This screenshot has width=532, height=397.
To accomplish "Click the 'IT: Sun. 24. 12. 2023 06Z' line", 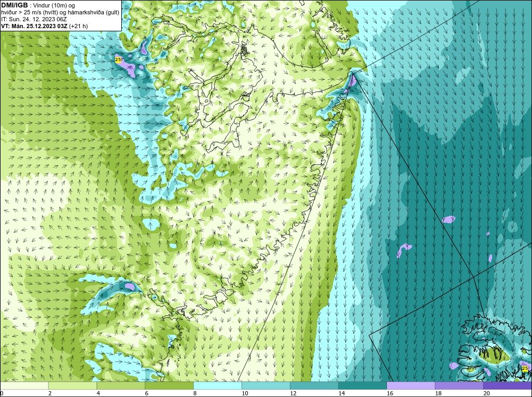I will click(34, 19).
